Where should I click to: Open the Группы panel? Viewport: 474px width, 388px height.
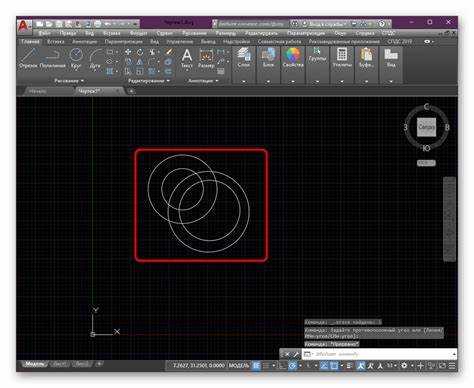pyautogui.click(x=317, y=55)
